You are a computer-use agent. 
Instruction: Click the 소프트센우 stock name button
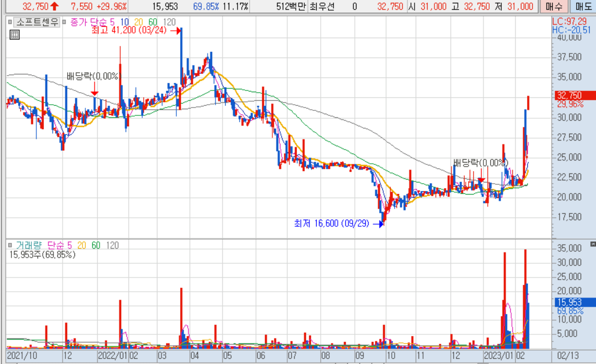pos(38,22)
